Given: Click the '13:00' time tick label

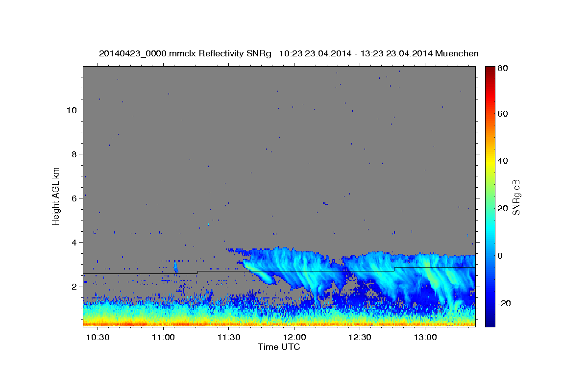Looking at the screenshot, I should coord(425,338).
